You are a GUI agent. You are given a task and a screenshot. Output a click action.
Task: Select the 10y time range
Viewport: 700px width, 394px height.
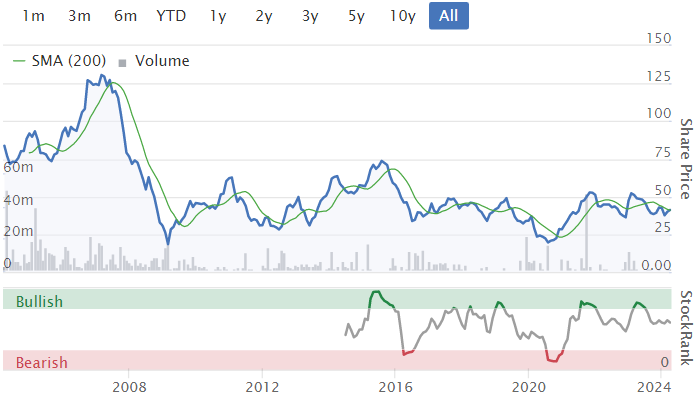(x=403, y=16)
